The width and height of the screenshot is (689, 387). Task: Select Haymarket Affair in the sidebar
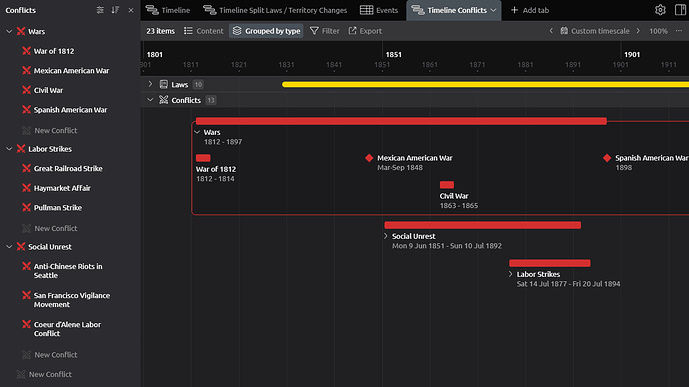click(x=62, y=188)
